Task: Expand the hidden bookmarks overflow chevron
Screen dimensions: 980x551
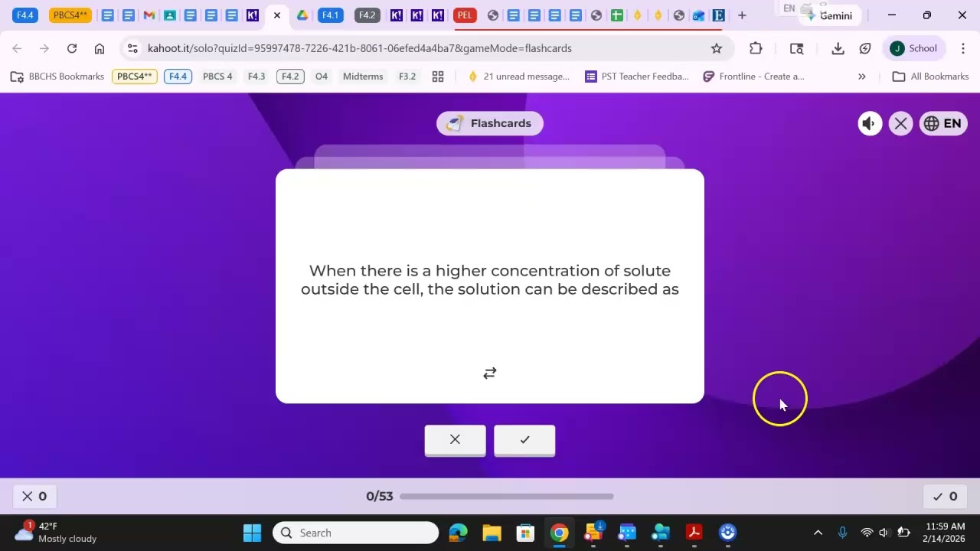Action: [x=861, y=77]
